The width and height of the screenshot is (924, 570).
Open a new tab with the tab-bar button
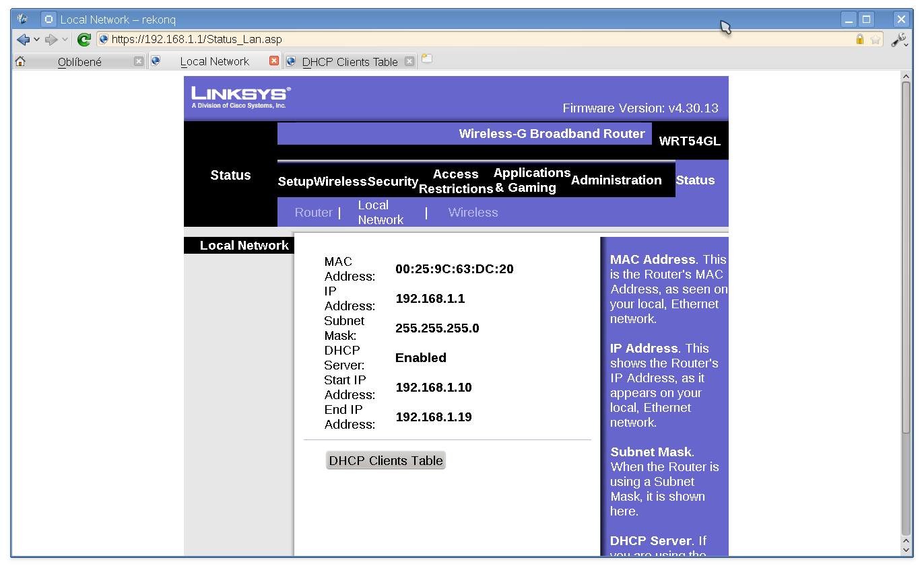[x=427, y=59]
